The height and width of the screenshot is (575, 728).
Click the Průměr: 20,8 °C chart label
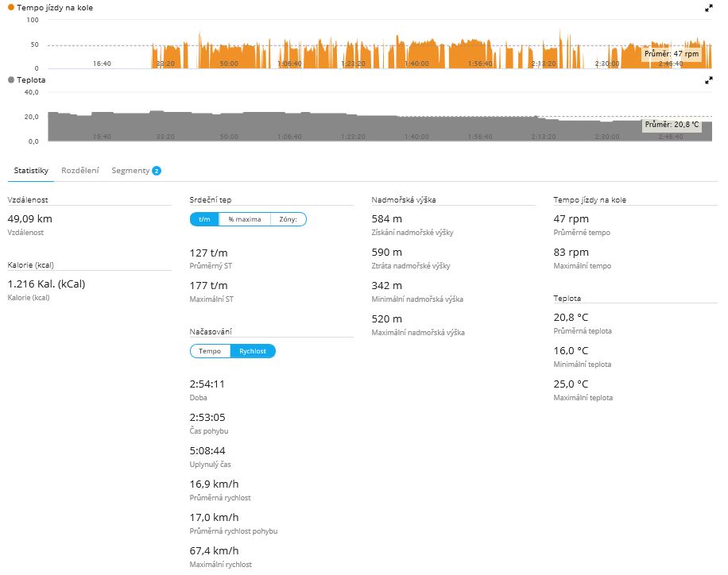pos(672,125)
